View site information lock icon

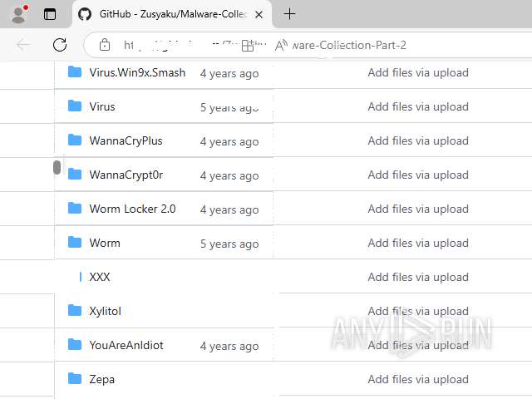point(105,45)
